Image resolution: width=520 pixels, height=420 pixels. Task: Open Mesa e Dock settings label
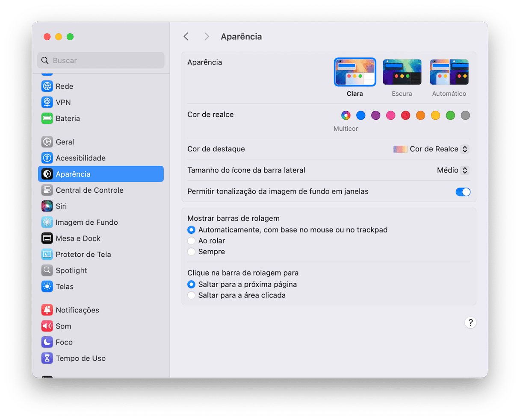click(78, 238)
